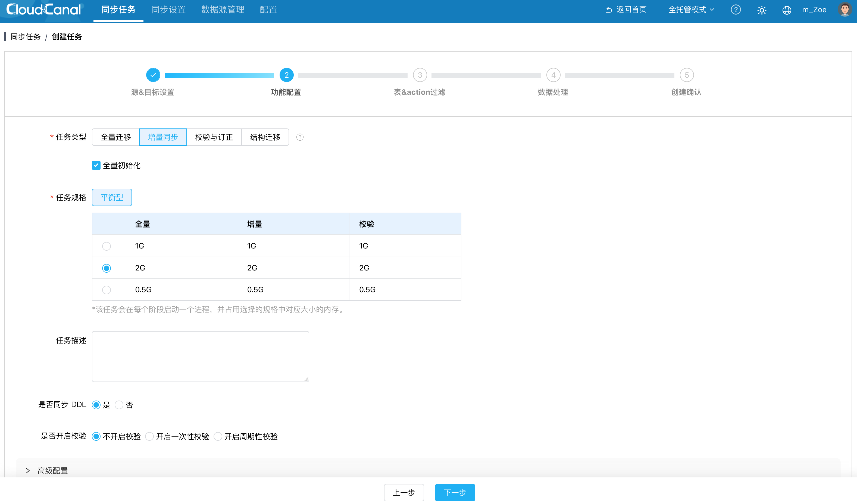Click the completed step one checkmark circle
This screenshot has width=857, height=504.
153,75
